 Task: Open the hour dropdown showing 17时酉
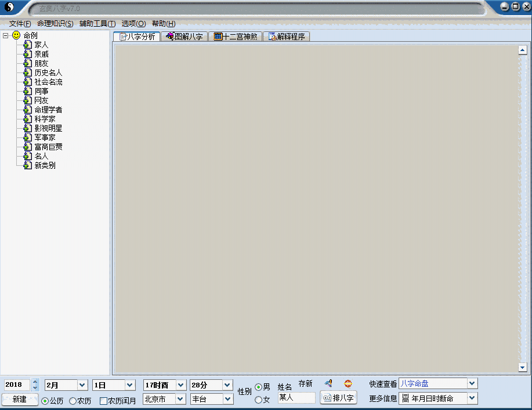pyautogui.click(x=180, y=385)
